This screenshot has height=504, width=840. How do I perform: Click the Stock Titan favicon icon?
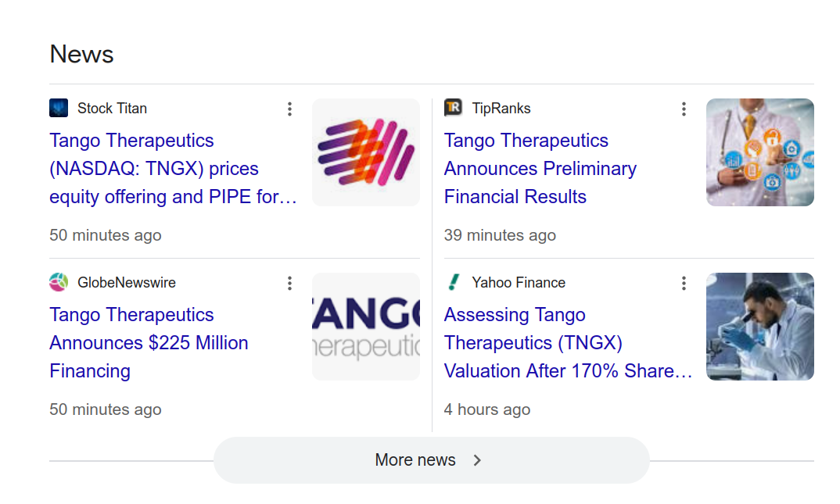[59, 108]
